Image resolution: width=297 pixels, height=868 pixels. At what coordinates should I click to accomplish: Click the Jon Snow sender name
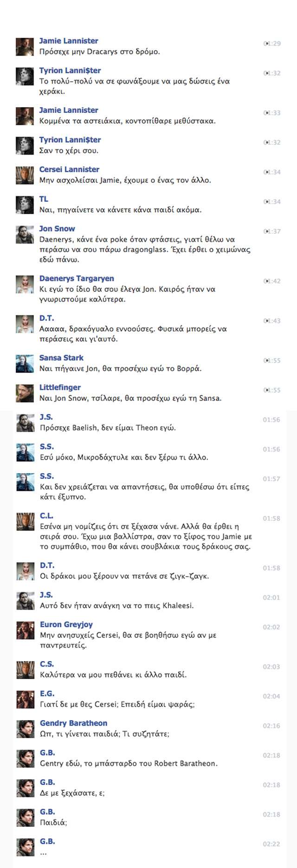click(x=57, y=229)
